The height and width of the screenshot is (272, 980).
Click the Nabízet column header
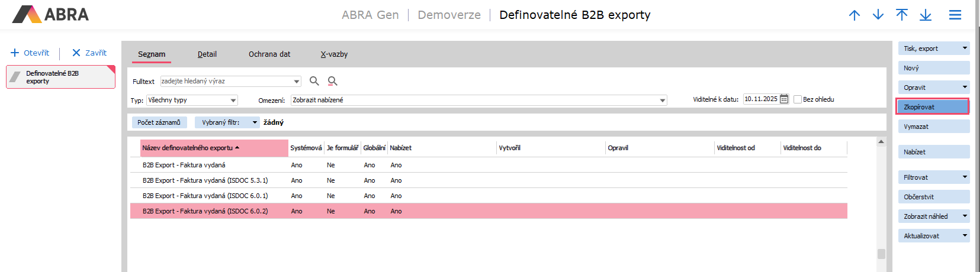[x=442, y=148]
